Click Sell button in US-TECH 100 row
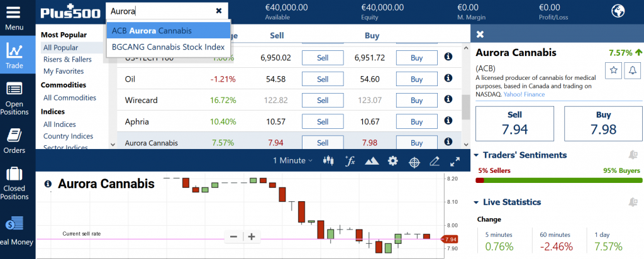Viewport: 644px width, 259px height. coord(323,58)
